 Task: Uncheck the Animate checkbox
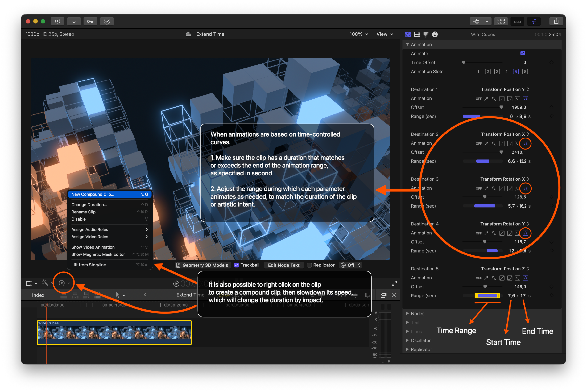(x=522, y=53)
